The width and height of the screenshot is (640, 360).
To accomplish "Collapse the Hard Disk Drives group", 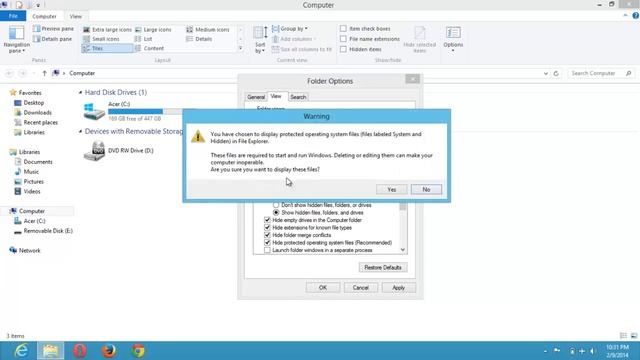I will [x=80, y=92].
